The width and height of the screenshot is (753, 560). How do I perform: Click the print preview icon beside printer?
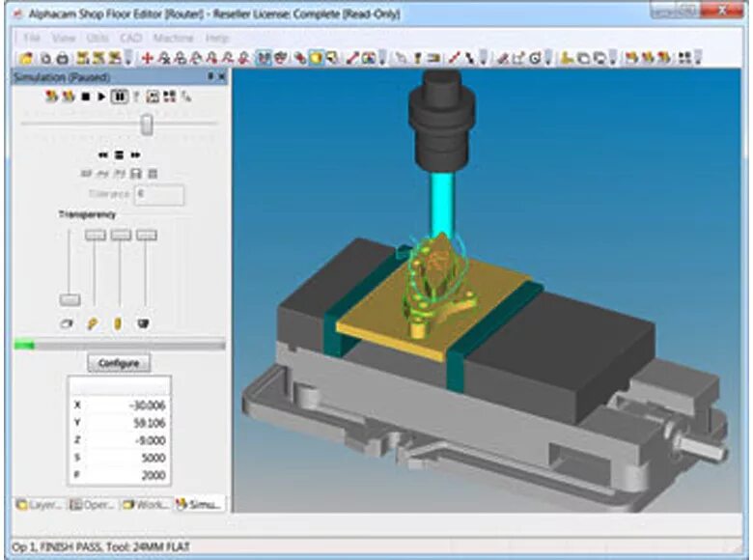coord(45,59)
